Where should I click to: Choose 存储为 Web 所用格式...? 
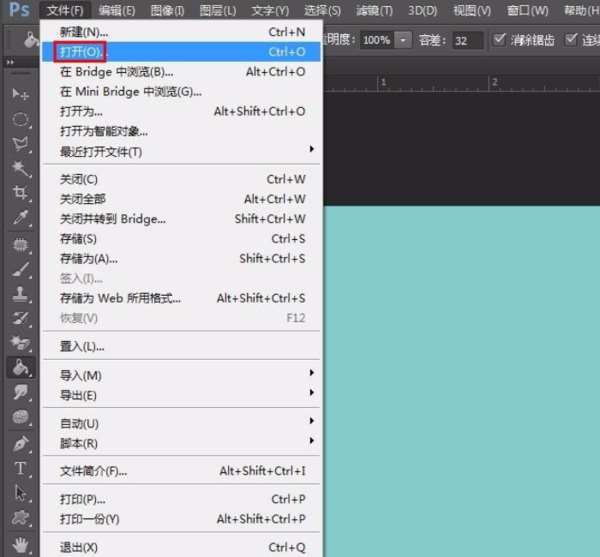(x=181, y=298)
